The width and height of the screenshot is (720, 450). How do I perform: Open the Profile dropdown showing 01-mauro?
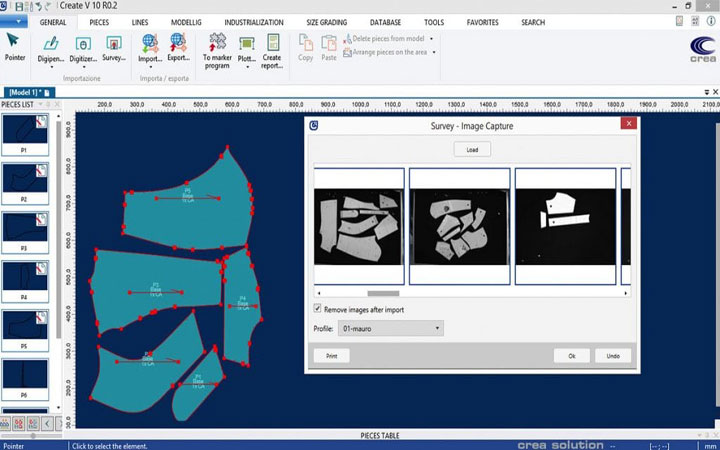391,328
